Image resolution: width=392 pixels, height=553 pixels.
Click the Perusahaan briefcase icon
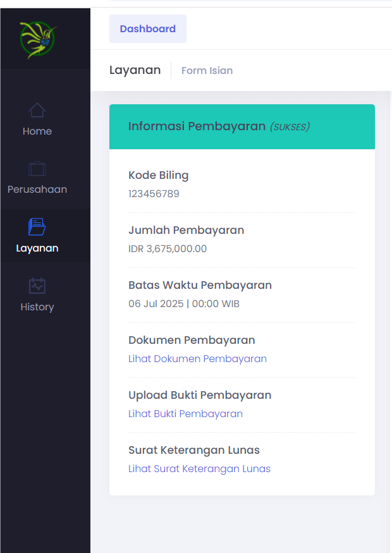click(37, 169)
